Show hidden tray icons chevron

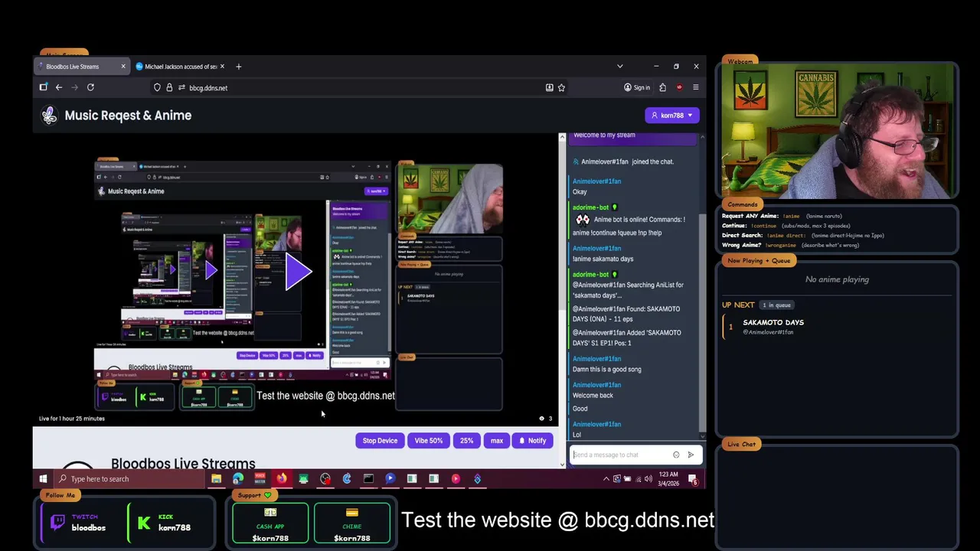click(606, 479)
